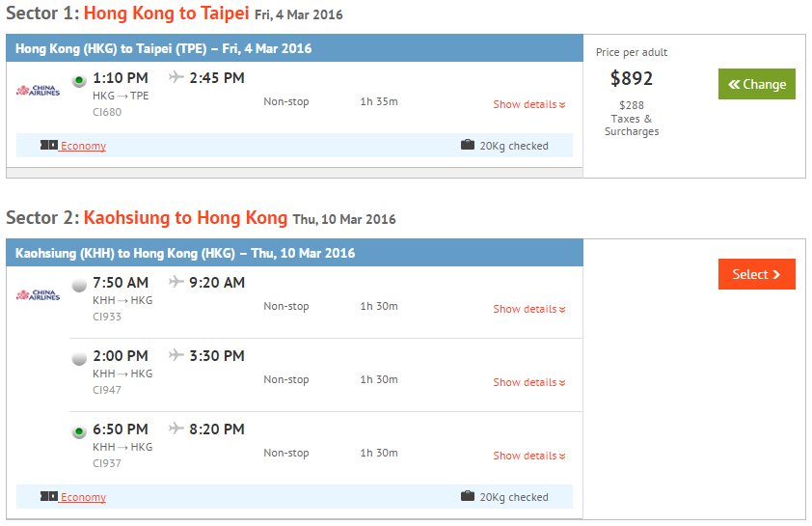Click the green Change button
The height and width of the screenshot is (526, 812).
(x=757, y=84)
